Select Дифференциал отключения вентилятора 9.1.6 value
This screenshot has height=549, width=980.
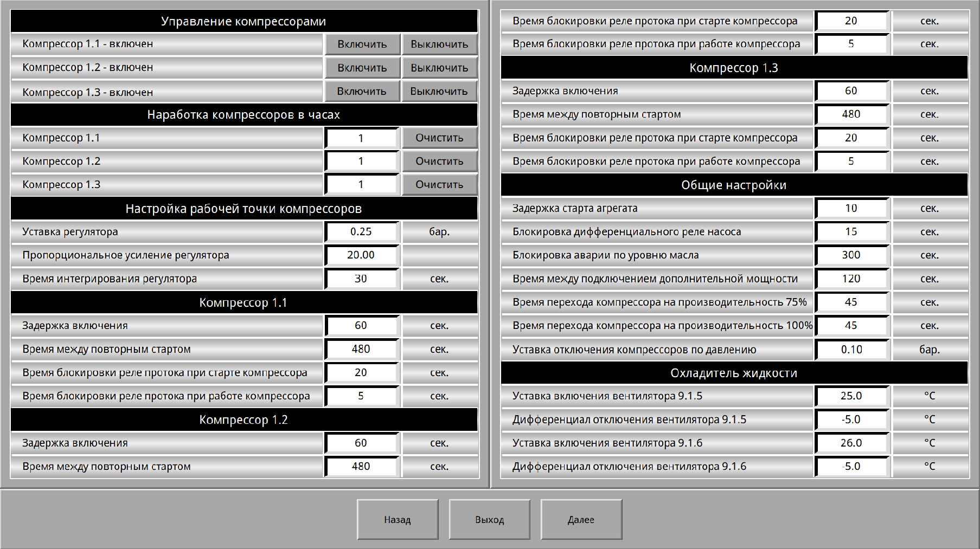[851, 467]
